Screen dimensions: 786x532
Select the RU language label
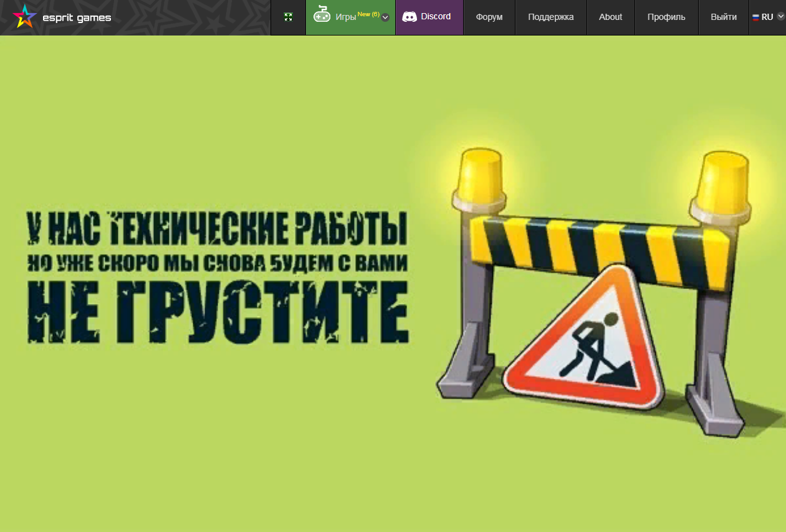pos(767,17)
